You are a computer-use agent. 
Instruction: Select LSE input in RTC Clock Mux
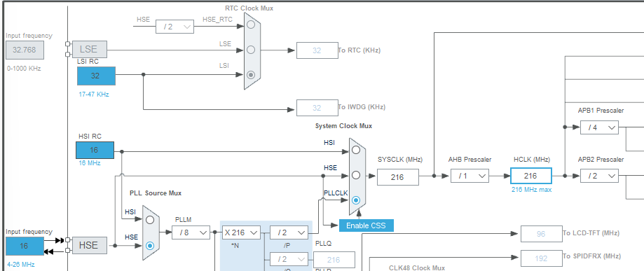click(251, 50)
